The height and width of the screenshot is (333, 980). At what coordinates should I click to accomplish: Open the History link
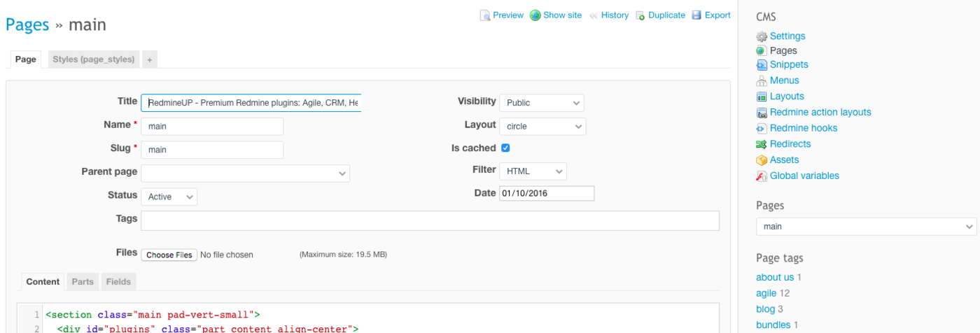click(615, 15)
